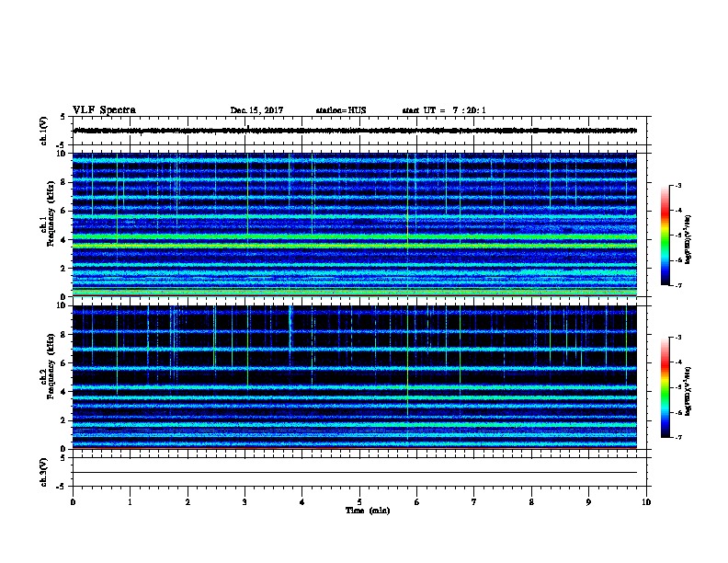Click the Time (min) axis label

[x=368, y=511]
